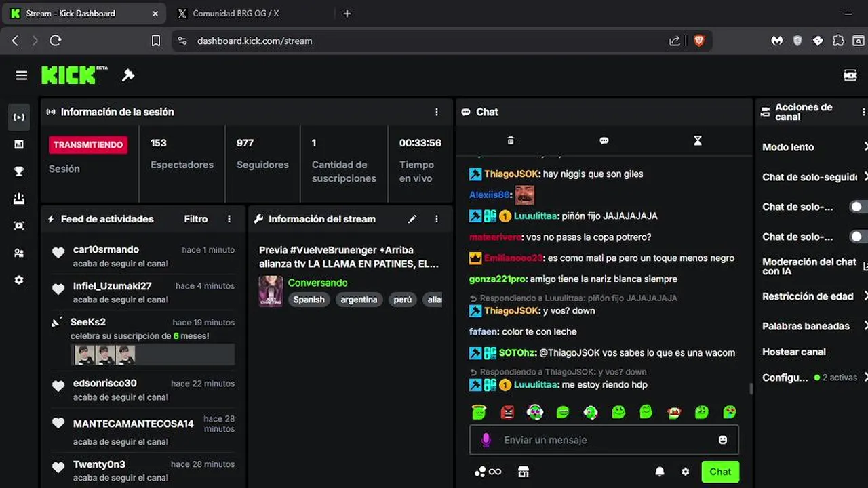Bookmark page with browser bookmark icon
The image size is (868, 488).
point(155,41)
